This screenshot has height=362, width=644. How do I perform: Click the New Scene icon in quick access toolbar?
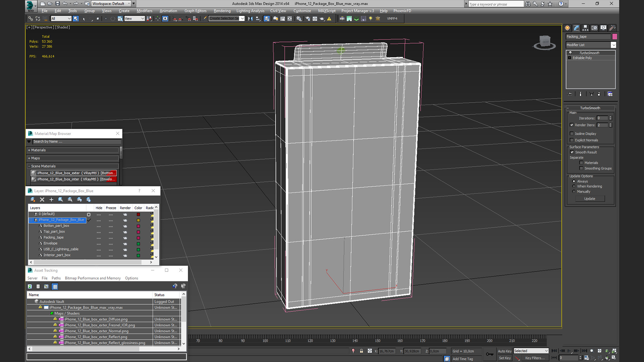click(x=43, y=4)
